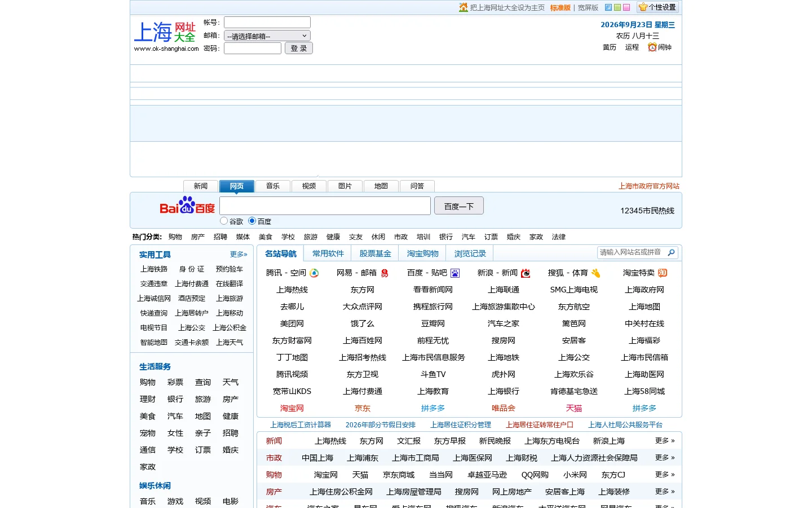Open 斗鱼TV link

(433, 375)
